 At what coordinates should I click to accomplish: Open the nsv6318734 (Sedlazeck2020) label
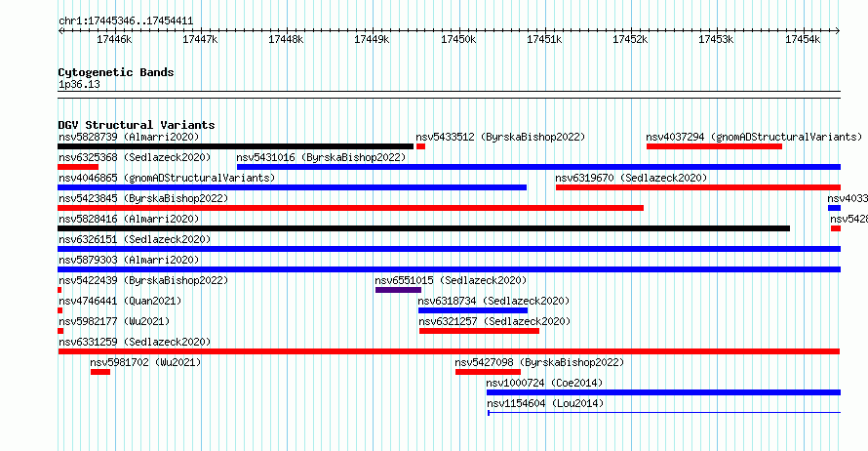point(493,301)
